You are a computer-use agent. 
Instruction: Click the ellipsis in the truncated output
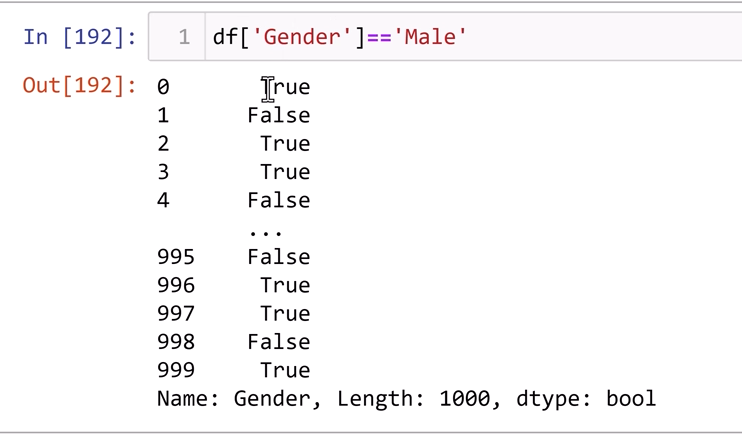tap(266, 229)
